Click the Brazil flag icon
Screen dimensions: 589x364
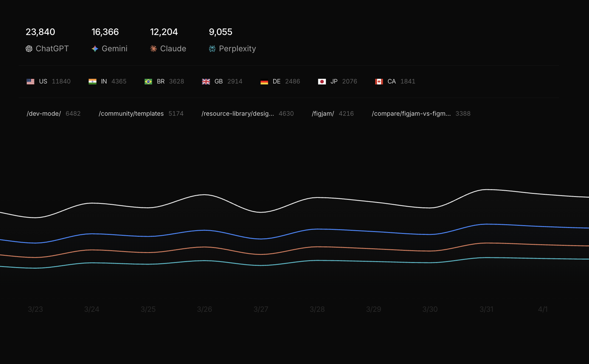[x=148, y=82]
